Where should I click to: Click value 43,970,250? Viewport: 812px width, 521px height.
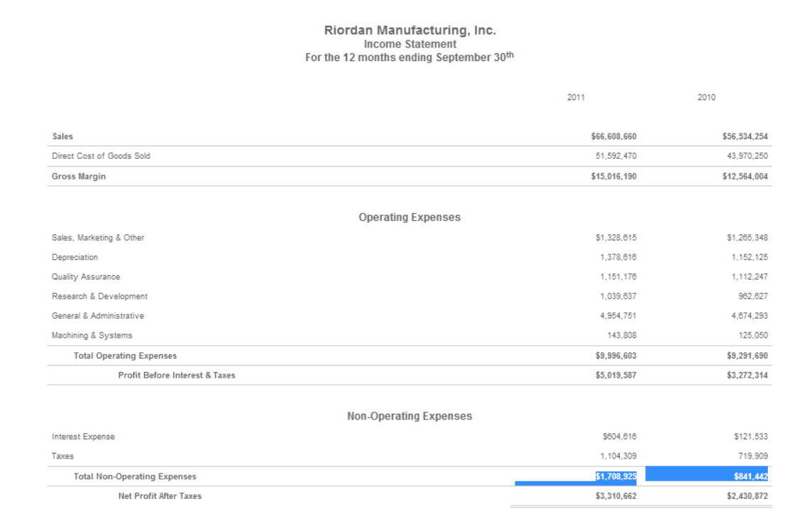pos(747,156)
